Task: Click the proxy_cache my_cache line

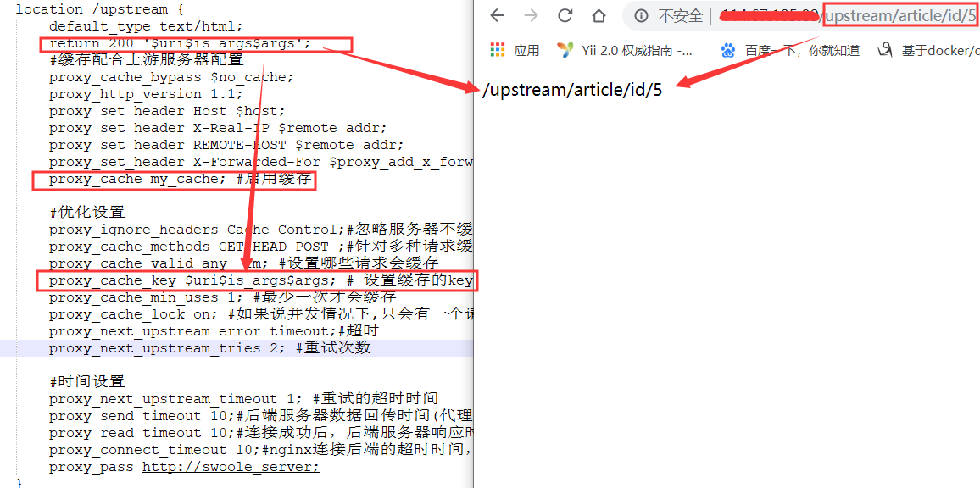Action: pos(180,180)
